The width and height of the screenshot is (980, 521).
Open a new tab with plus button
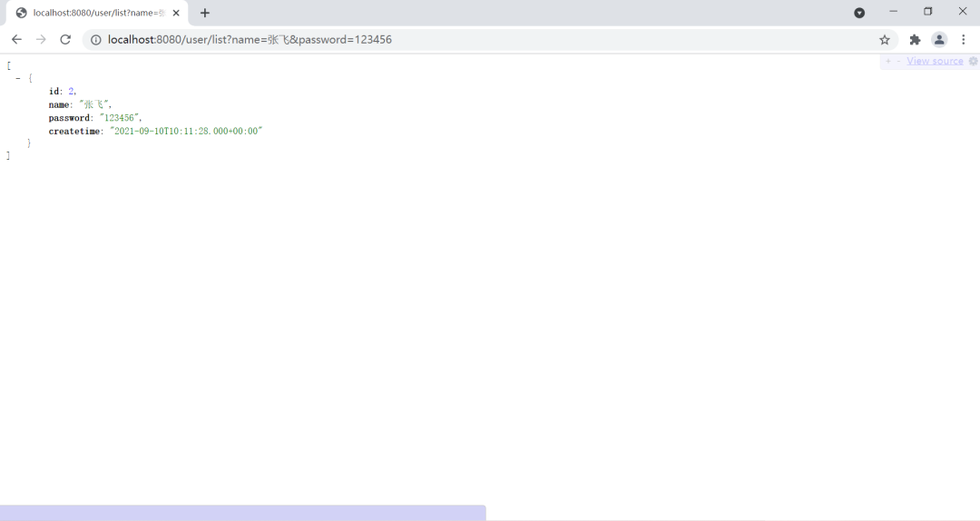click(x=204, y=13)
